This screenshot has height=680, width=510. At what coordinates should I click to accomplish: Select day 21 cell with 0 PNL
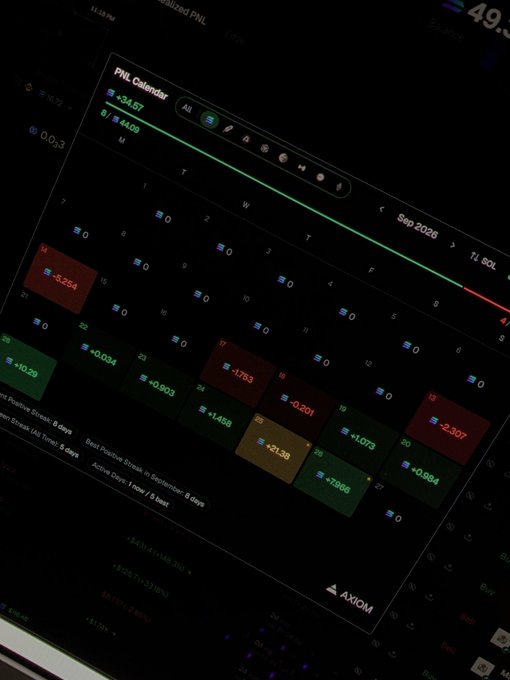(40, 324)
